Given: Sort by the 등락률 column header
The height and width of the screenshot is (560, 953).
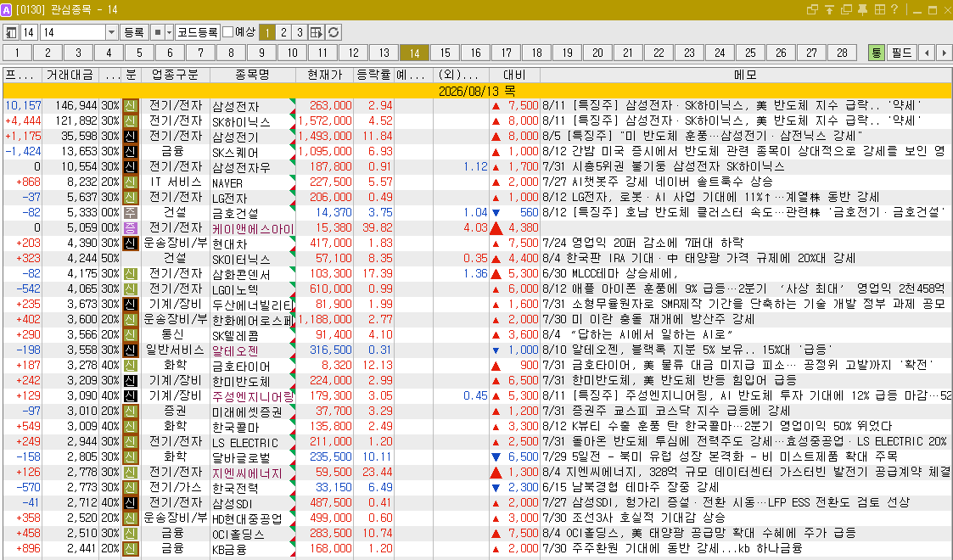Looking at the screenshot, I should pyautogui.click(x=373, y=75).
